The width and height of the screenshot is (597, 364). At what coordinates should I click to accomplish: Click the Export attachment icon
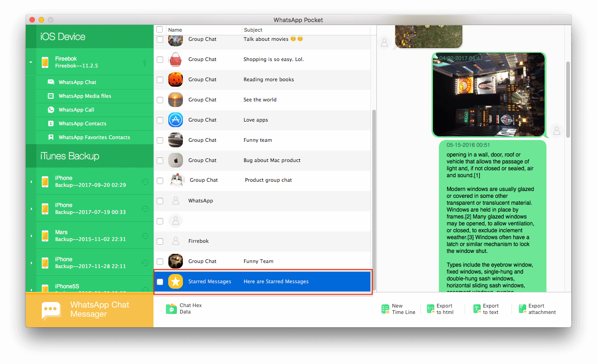tap(523, 309)
